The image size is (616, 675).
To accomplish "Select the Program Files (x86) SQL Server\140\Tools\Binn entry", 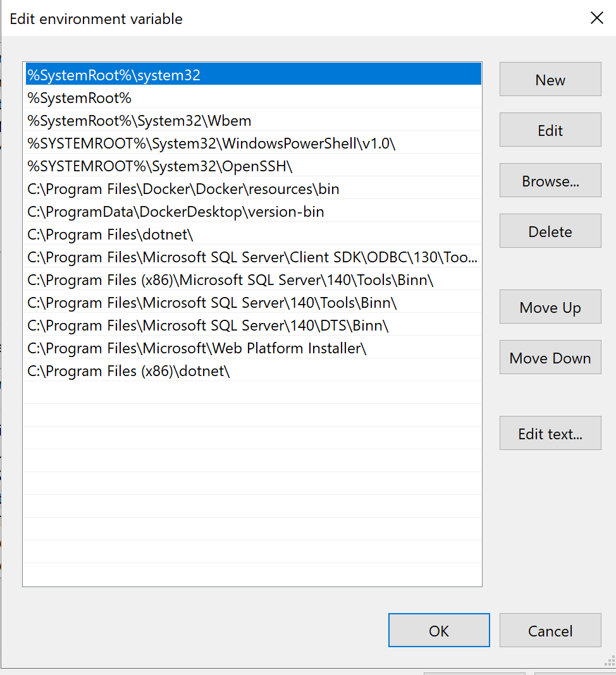I will click(253, 279).
